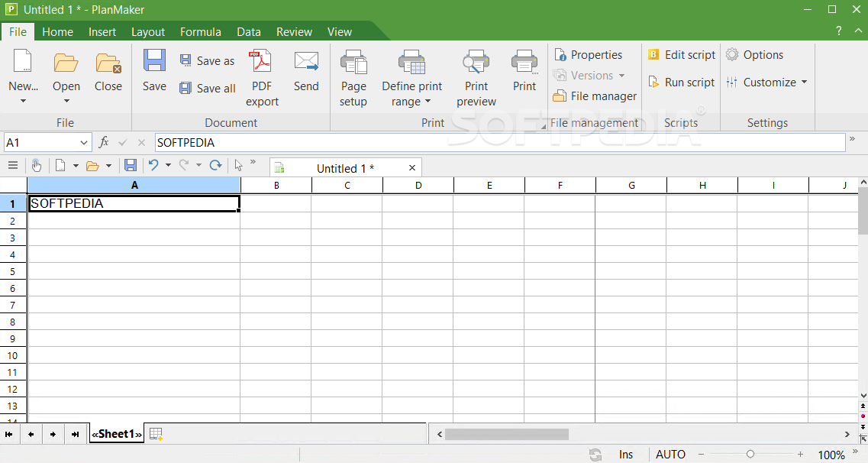Image resolution: width=868 pixels, height=463 pixels.
Task: Expand quick access toolbar overflow chevron
Action: 253,162
